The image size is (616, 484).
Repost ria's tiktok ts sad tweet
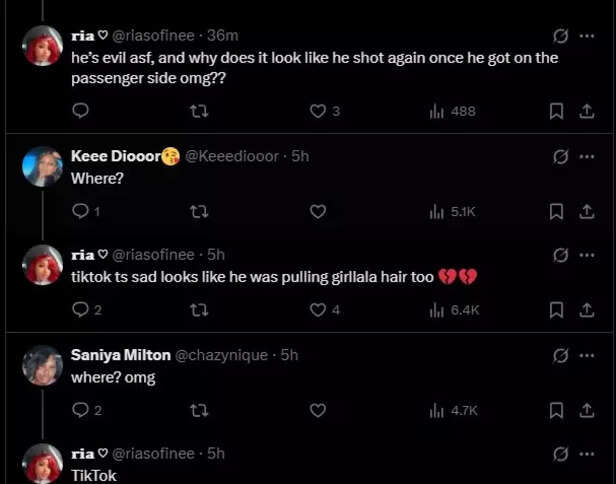(x=199, y=310)
